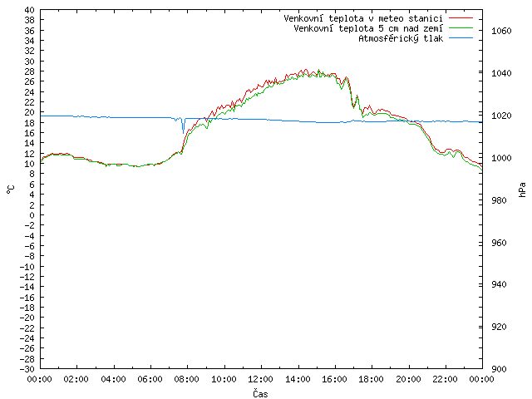This screenshot has height=399, width=532.
Task: Click the right axis value '900'
Action: (499, 369)
